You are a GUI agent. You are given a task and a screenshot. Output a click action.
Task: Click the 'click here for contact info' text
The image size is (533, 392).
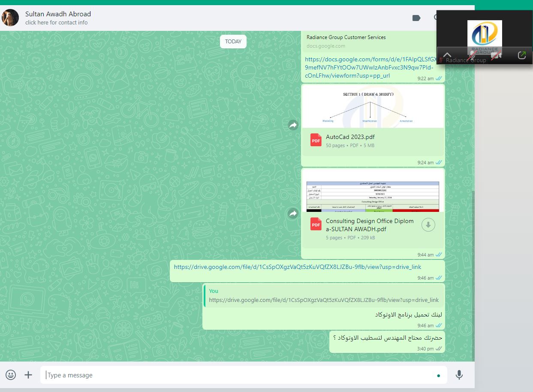pos(56,23)
